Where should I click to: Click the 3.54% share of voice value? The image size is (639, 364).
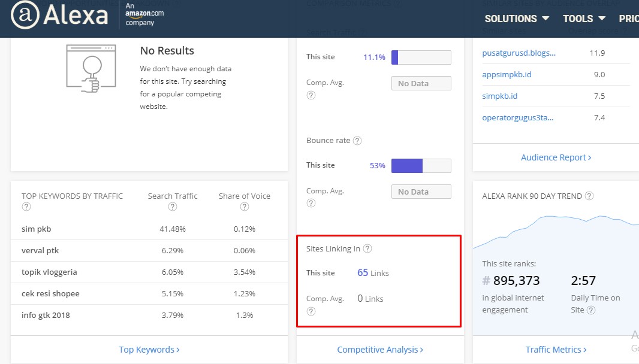pyautogui.click(x=245, y=272)
